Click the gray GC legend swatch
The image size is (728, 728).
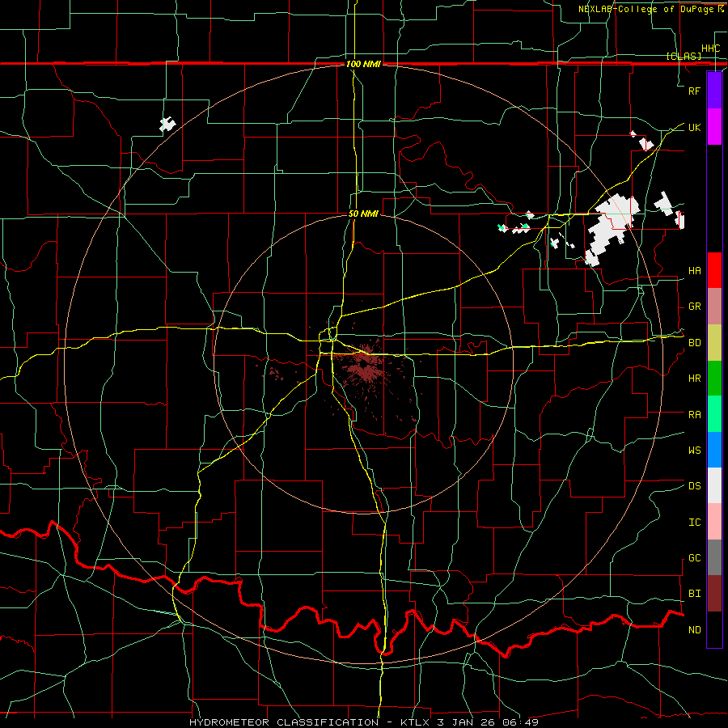714,557
